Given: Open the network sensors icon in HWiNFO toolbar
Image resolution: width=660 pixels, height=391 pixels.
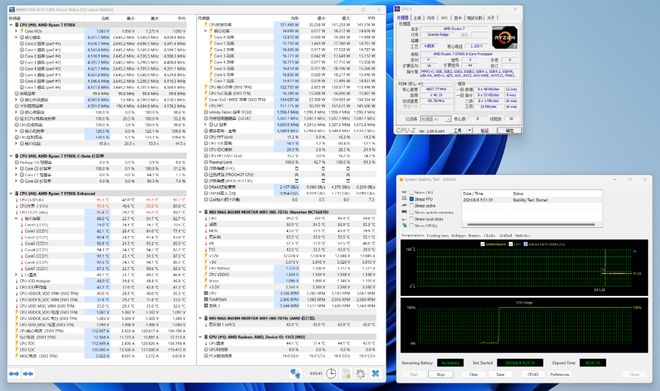Looking at the screenshot, I should [x=295, y=373].
